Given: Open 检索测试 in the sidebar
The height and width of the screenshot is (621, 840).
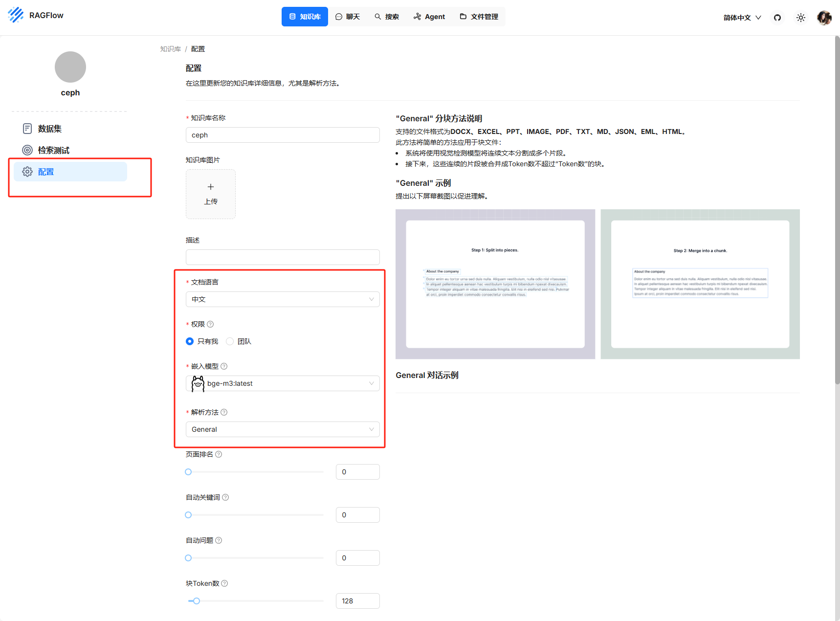Looking at the screenshot, I should 70,150.
